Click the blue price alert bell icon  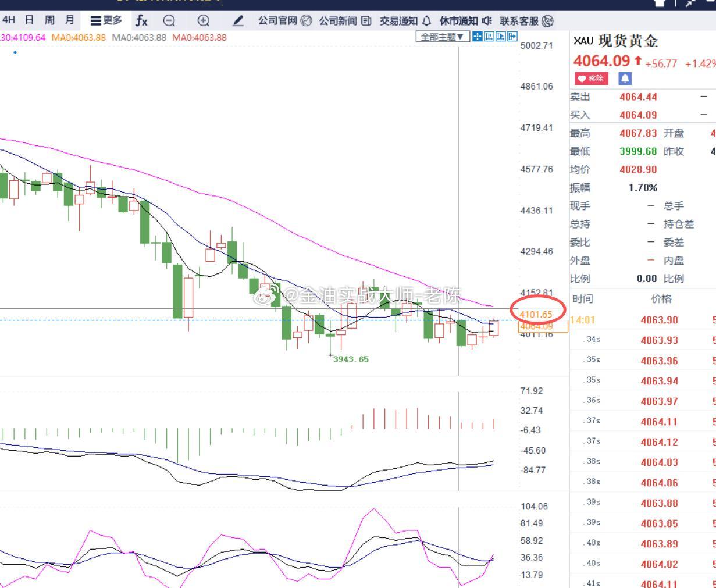[625, 78]
